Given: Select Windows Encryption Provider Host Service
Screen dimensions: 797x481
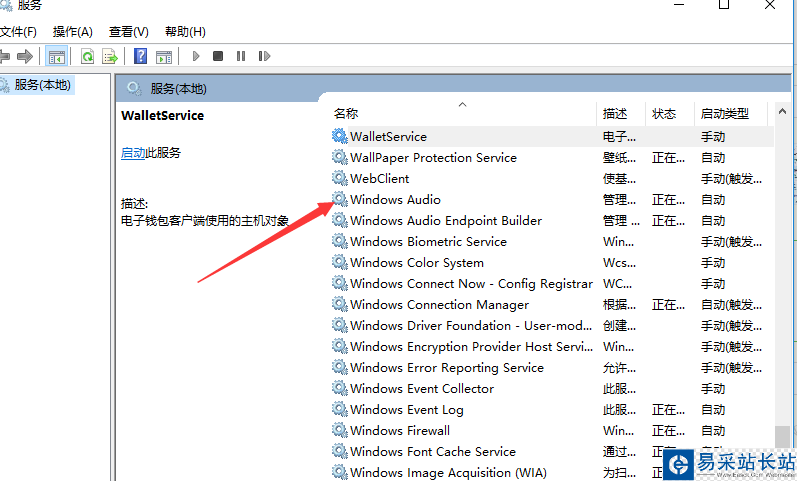Looking at the screenshot, I should click(552, 347).
